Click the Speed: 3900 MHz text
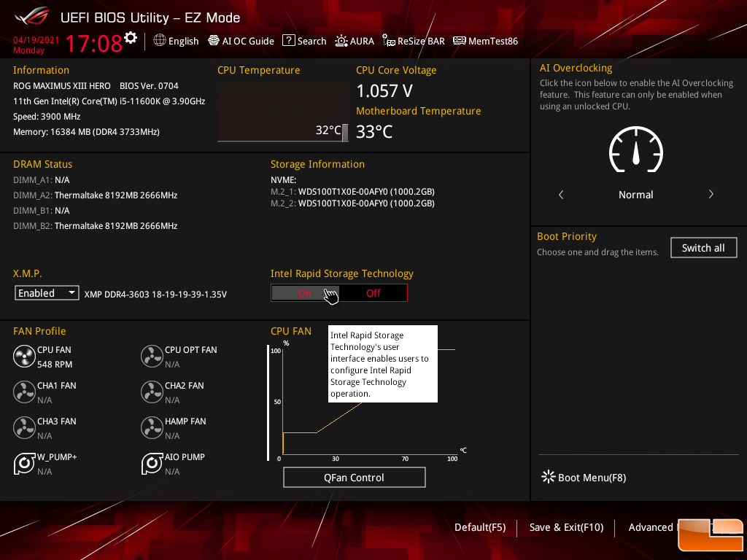747x560 pixels. pyautogui.click(x=47, y=117)
